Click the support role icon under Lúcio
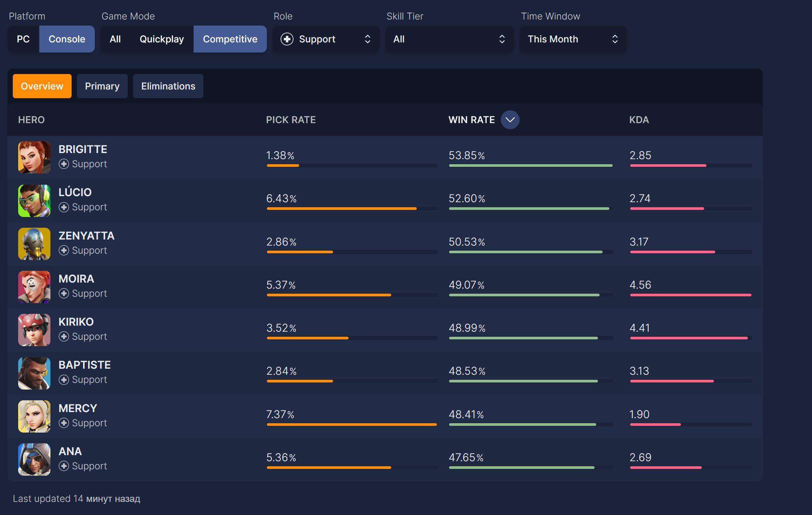Viewport: 812px width, 515px height. 64,207
